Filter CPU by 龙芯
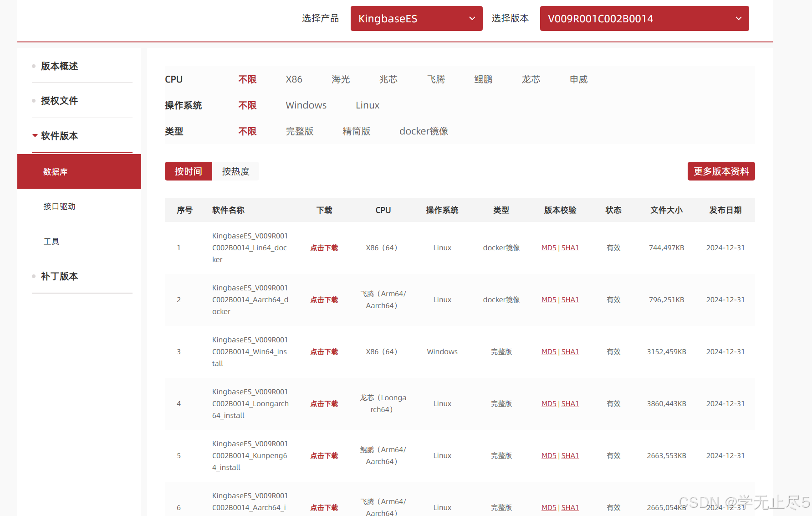 coord(531,79)
